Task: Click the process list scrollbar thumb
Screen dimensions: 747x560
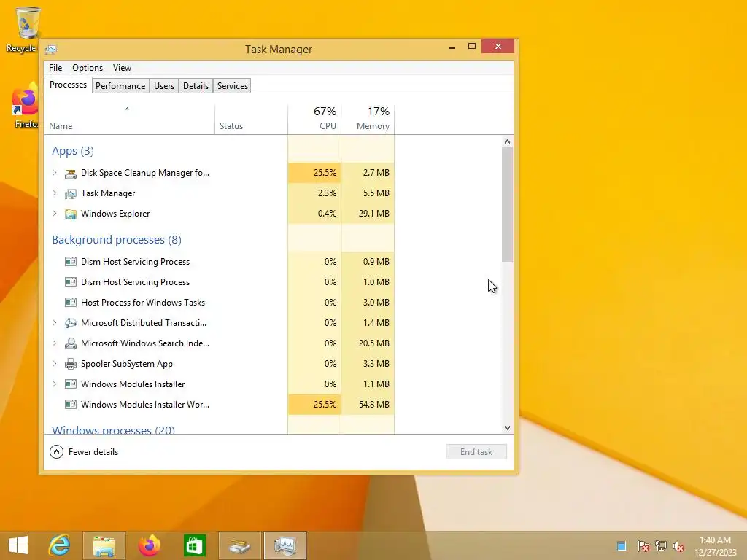Action: pos(508,205)
